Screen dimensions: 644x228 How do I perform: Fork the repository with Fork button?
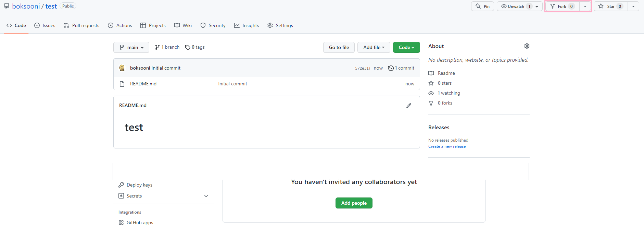562,6
